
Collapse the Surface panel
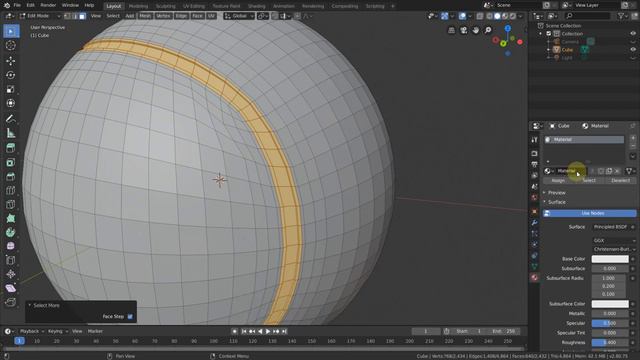(556, 202)
